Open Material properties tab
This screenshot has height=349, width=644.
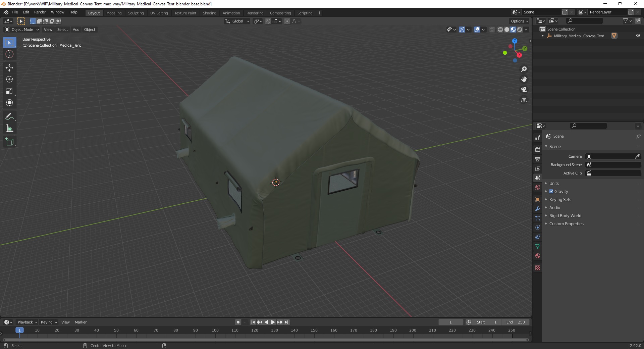click(x=538, y=256)
